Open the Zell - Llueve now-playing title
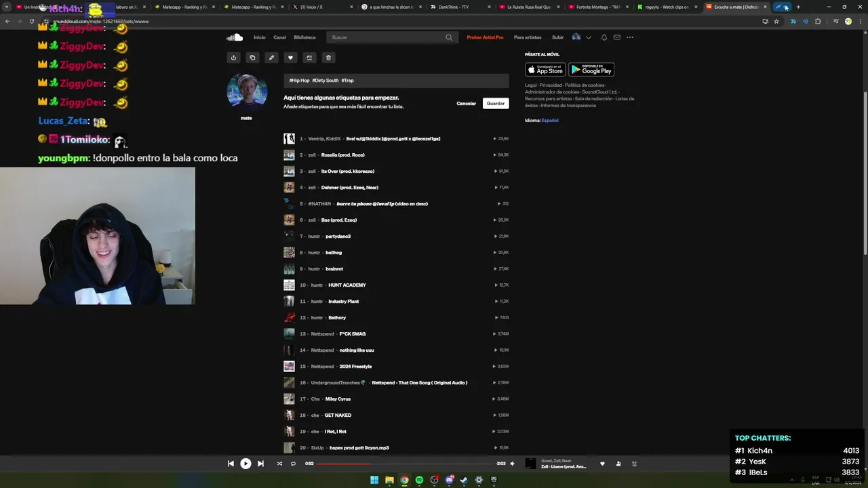Viewport: 868px width, 488px height. [564, 467]
